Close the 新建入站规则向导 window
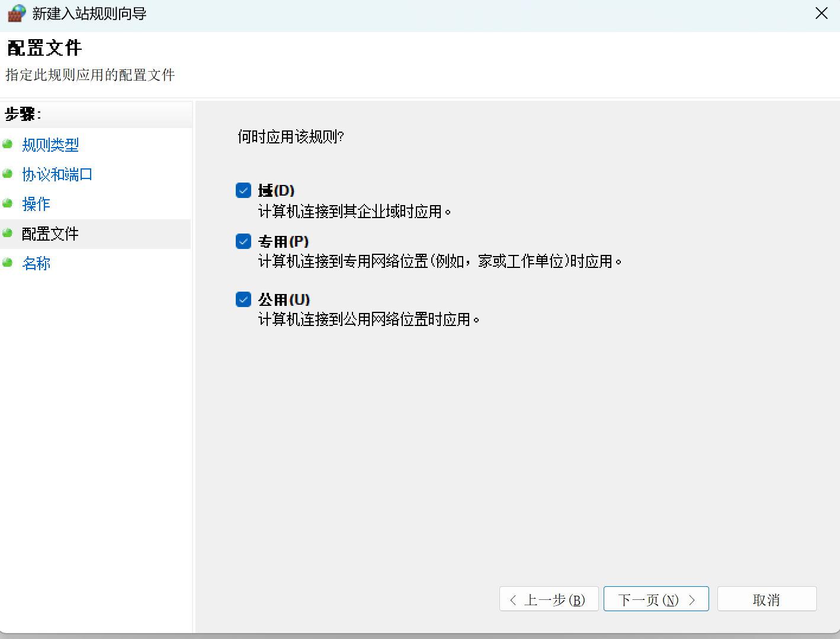This screenshot has width=840, height=639. point(822,13)
